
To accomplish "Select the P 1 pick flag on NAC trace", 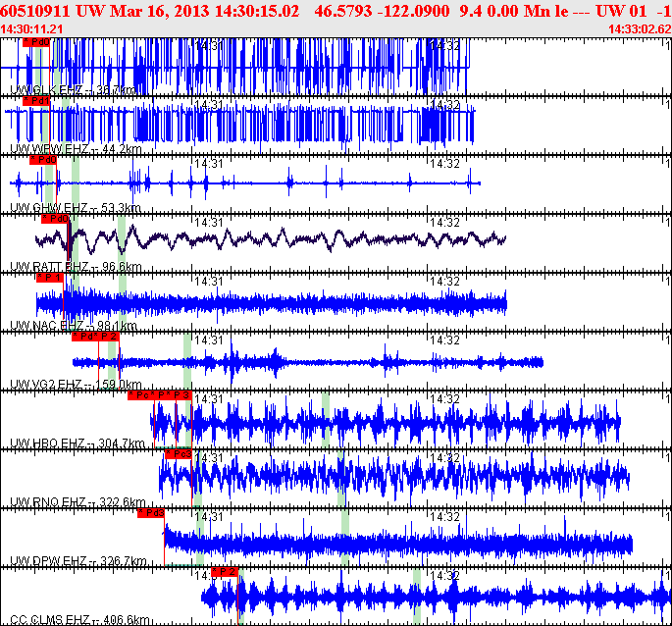I will click(50, 278).
